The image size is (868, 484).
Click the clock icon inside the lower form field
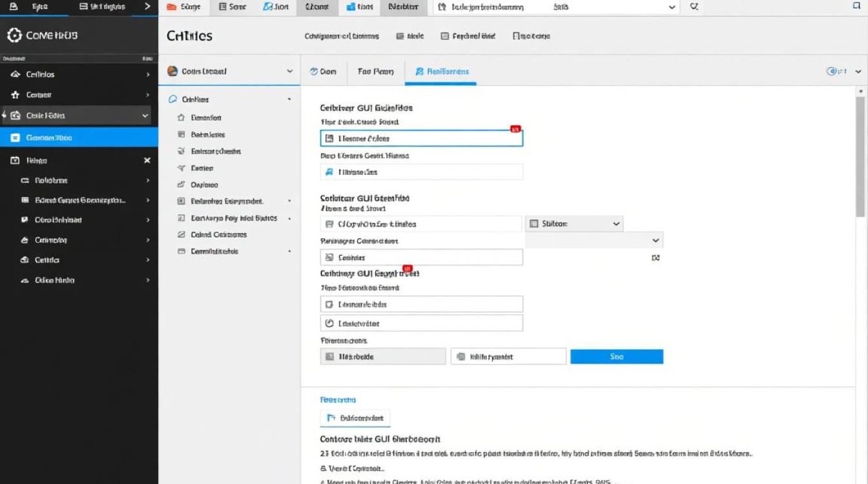coord(329,323)
